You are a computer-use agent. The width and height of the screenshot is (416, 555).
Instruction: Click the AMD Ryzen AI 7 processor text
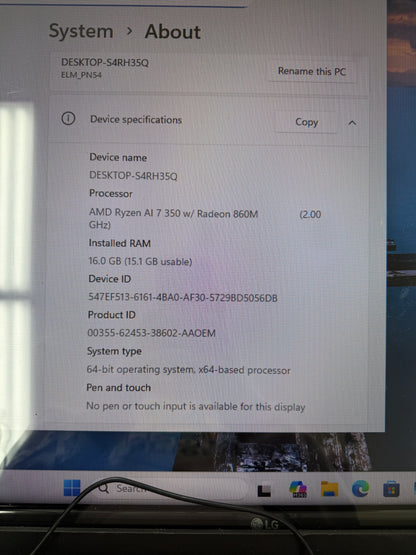(173, 214)
